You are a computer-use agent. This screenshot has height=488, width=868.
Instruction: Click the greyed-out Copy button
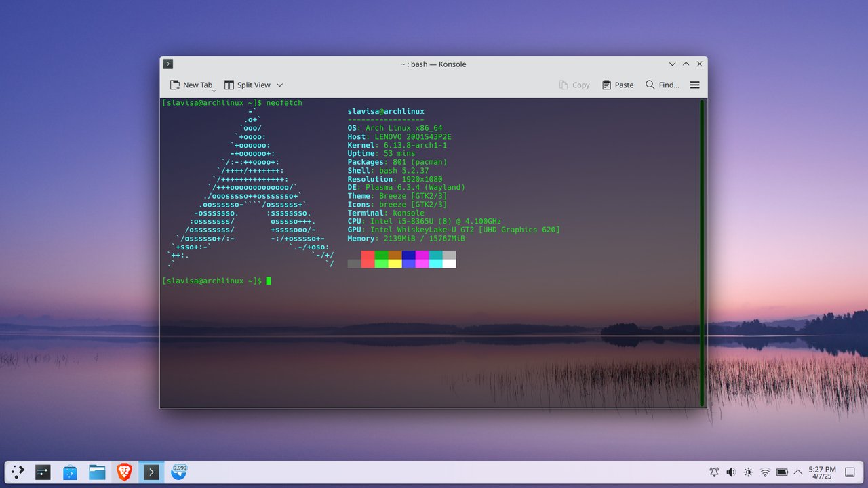574,85
